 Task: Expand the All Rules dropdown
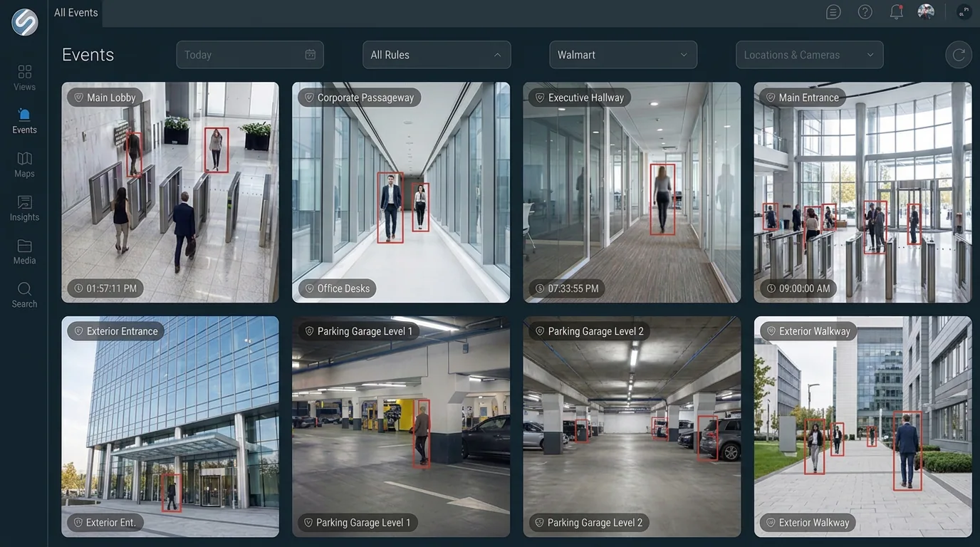pos(437,55)
